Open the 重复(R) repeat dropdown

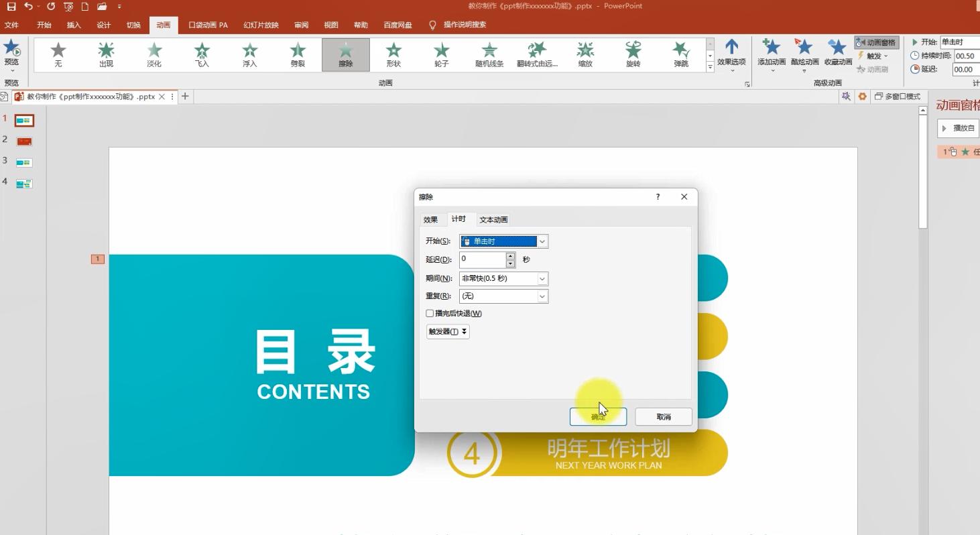pyautogui.click(x=542, y=296)
